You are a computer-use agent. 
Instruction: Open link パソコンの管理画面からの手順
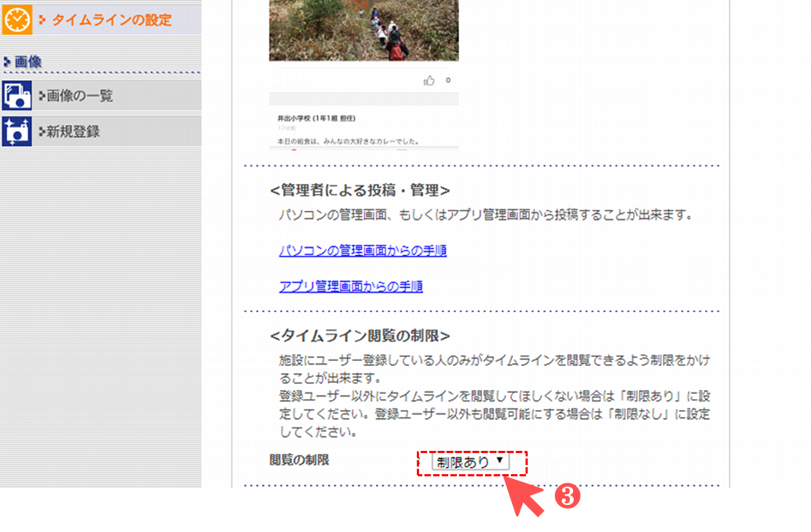(362, 250)
